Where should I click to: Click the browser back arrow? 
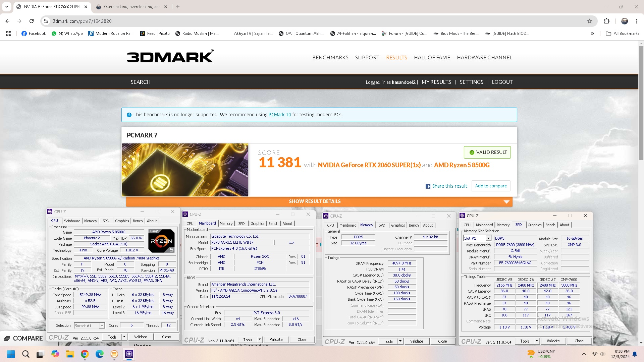tap(7, 21)
